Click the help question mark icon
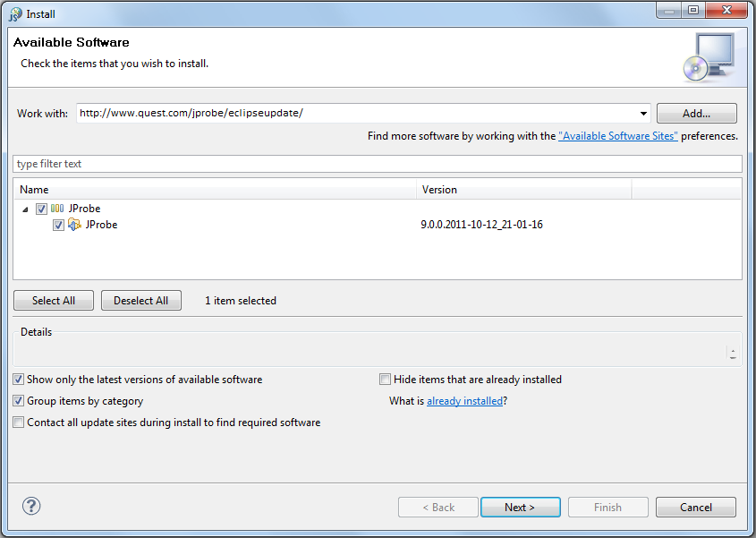 tap(31, 506)
